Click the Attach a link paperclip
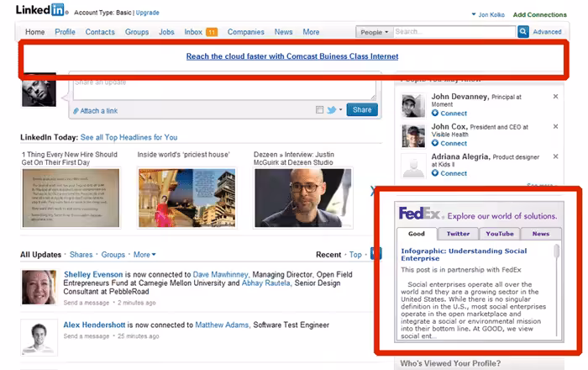 click(76, 111)
